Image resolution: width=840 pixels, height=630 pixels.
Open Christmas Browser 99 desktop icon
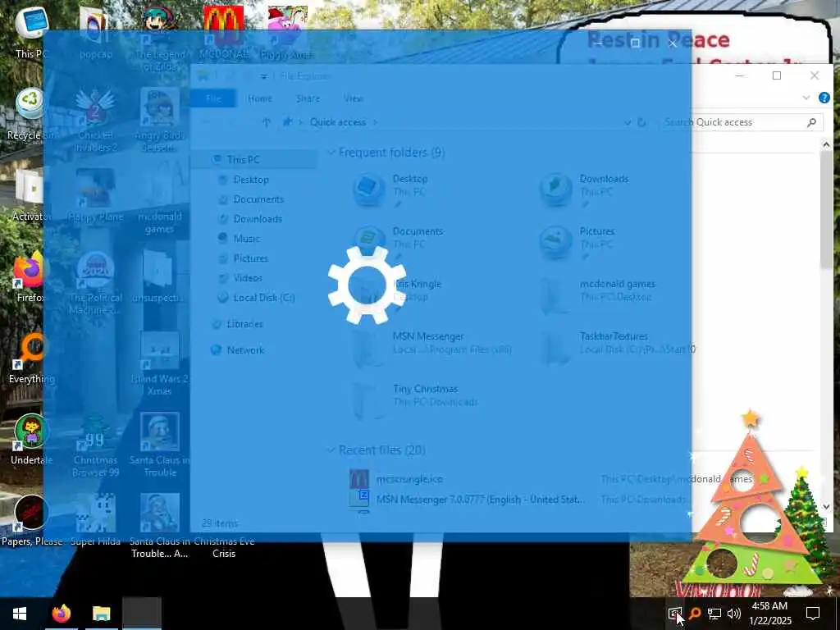95,445
